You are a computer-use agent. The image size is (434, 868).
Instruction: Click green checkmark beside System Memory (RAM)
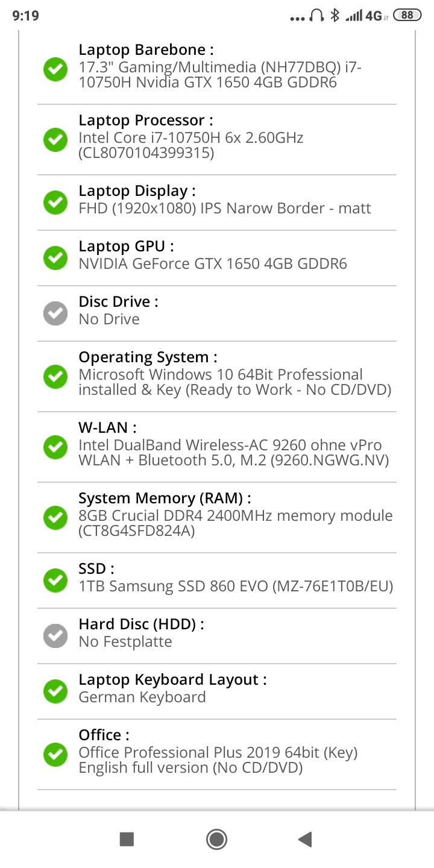pos(55,517)
